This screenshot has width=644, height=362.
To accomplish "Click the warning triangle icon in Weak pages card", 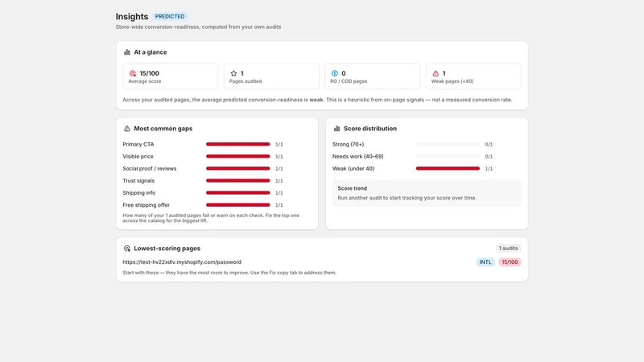I will point(436,73).
